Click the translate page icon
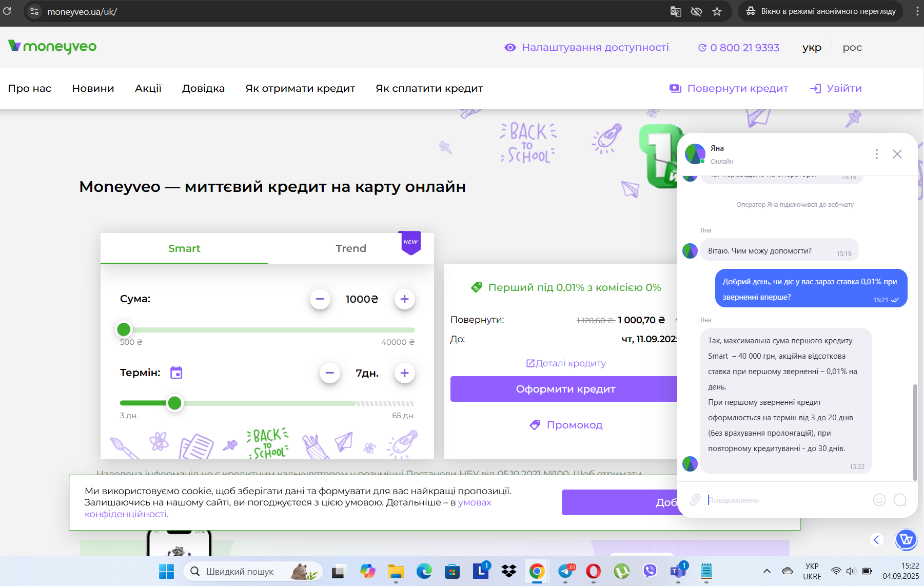The width and height of the screenshot is (924, 586). click(x=676, y=11)
